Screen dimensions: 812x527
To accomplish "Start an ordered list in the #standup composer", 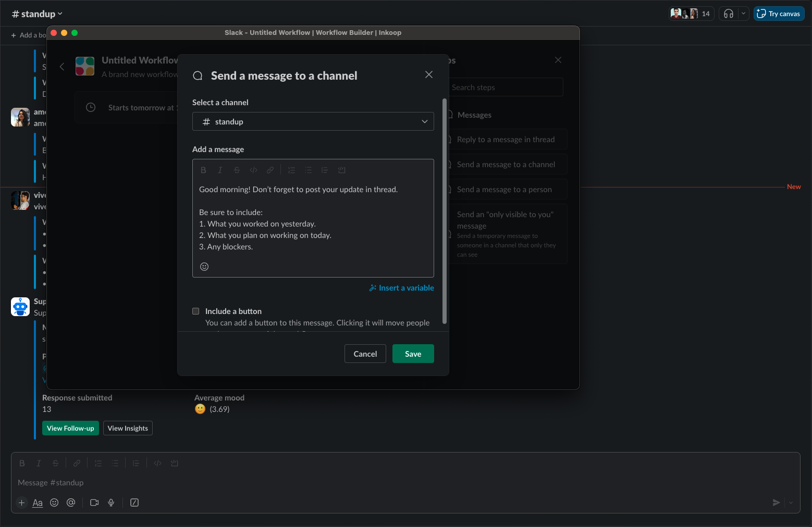I will tap(98, 463).
